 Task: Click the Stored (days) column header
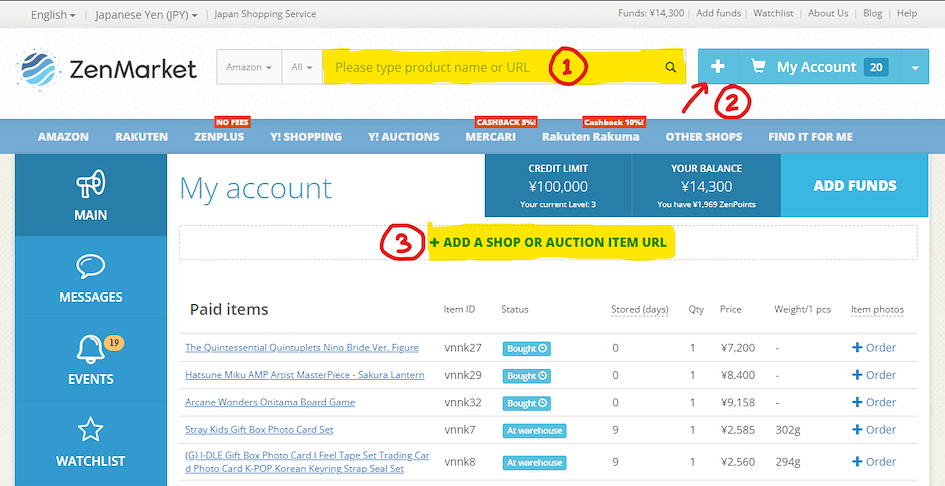click(x=640, y=309)
